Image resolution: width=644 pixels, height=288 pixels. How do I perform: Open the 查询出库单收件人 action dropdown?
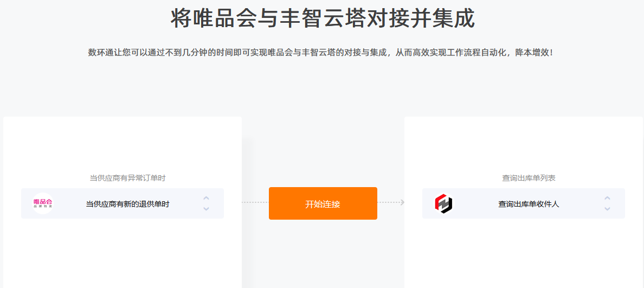523,203
